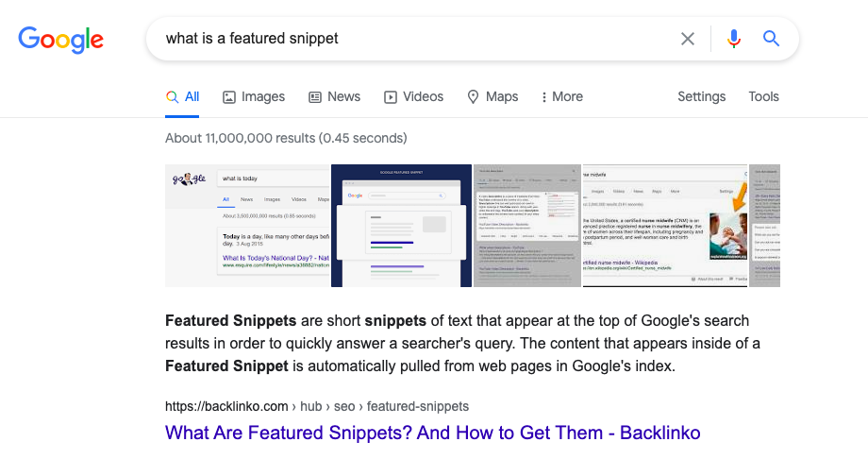Open the nurse midwife snippet thumbnail with orange arrow

(x=665, y=226)
